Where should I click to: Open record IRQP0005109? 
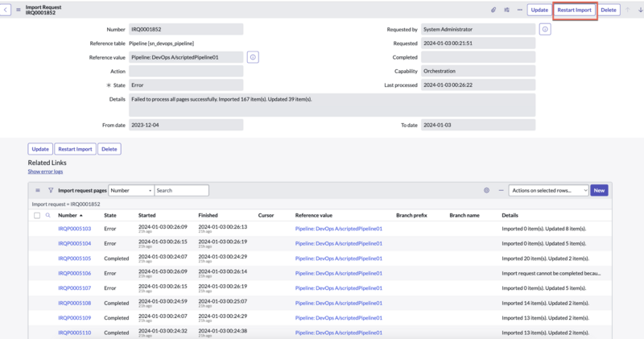(74, 317)
